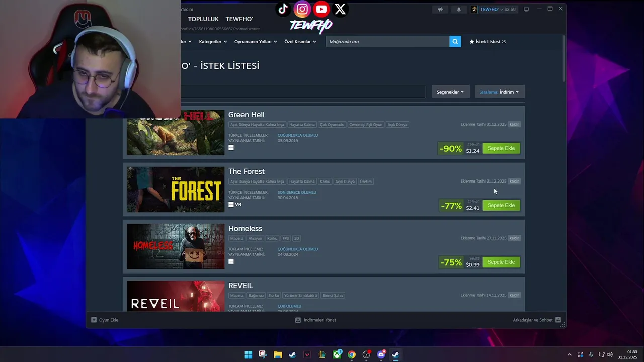Select the Yürüme Simülatörü tag on REVEIL
The width and height of the screenshot is (644, 362).
pos(300,295)
